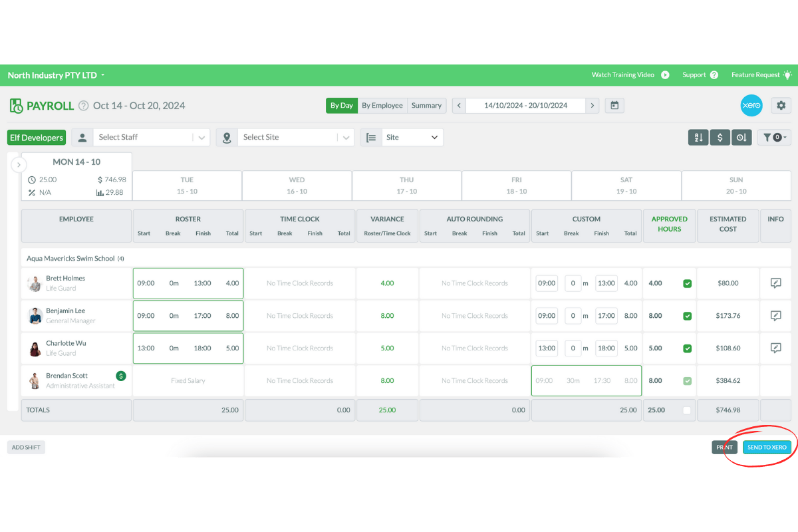Open the alphabetical sort icon
Image resolution: width=798 pixels, height=532 pixels.
[x=698, y=137]
